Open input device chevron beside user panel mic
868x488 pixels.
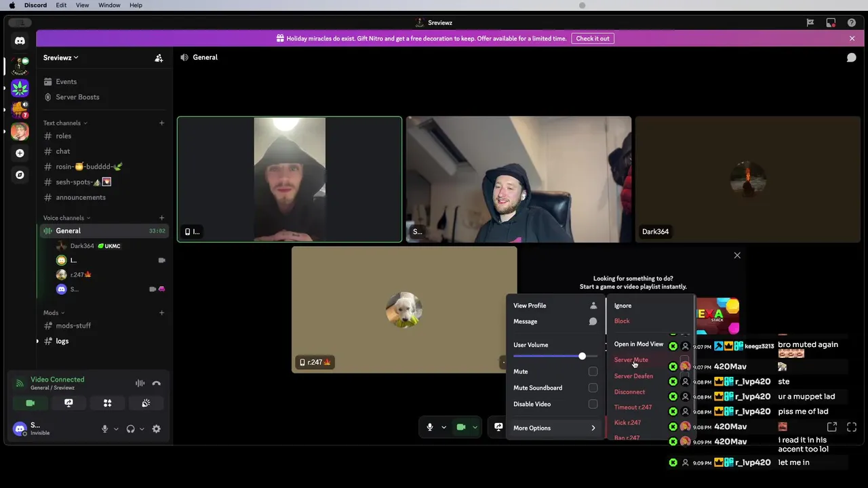116,429
